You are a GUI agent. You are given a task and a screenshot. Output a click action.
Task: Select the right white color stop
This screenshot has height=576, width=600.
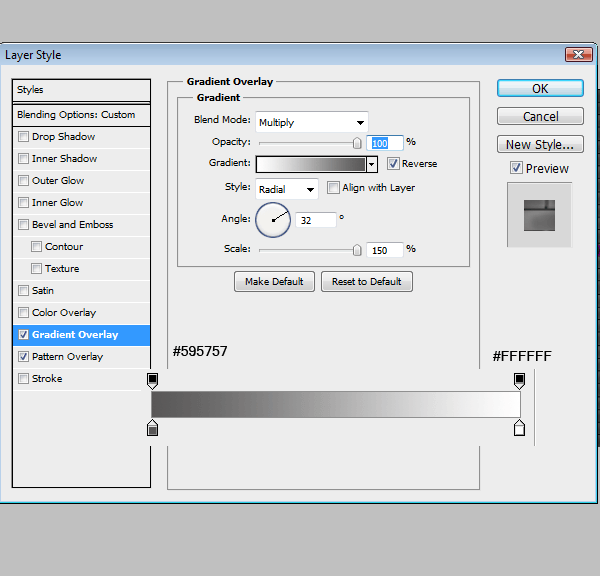click(519, 428)
